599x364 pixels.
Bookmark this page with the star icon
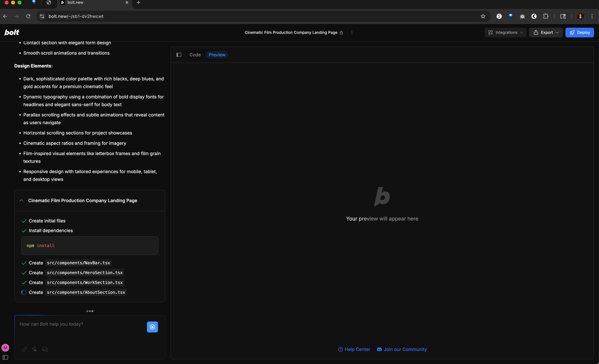click(x=483, y=16)
